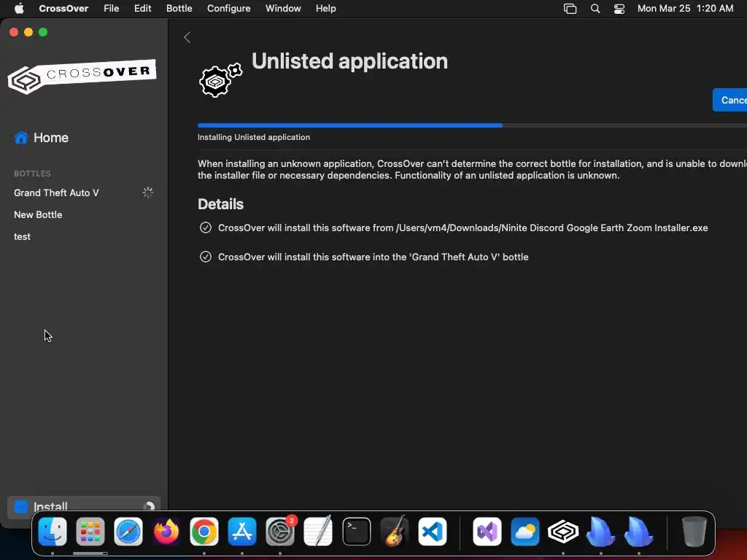Click the CrossOver logo in sidebar
The image size is (747, 560).
(x=82, y=76)
